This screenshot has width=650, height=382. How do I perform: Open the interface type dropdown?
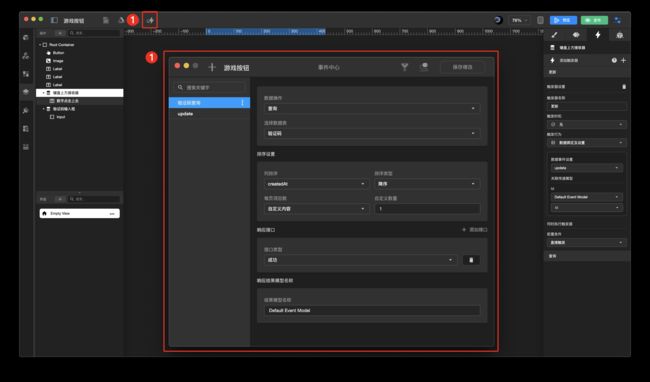point(360,260)
